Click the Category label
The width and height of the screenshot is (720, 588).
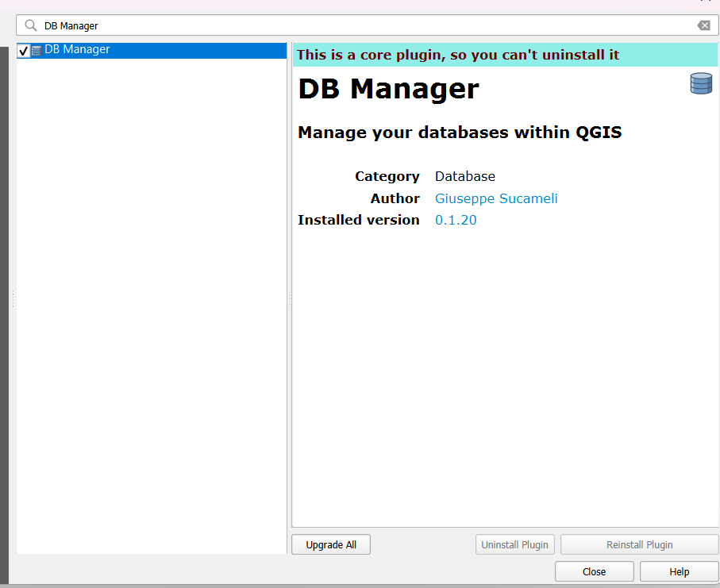point(387,176)
